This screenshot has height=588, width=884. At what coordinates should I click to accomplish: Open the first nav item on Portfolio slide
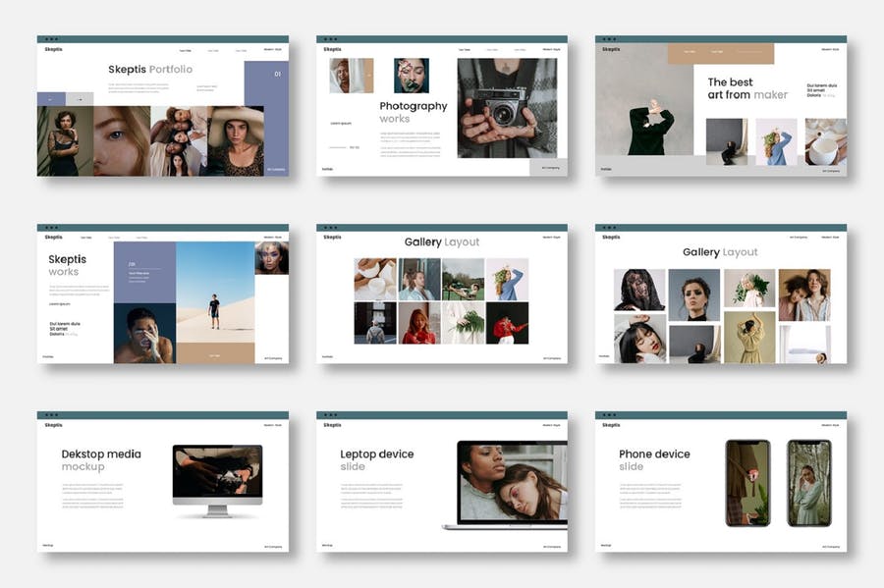pos(186,51)
